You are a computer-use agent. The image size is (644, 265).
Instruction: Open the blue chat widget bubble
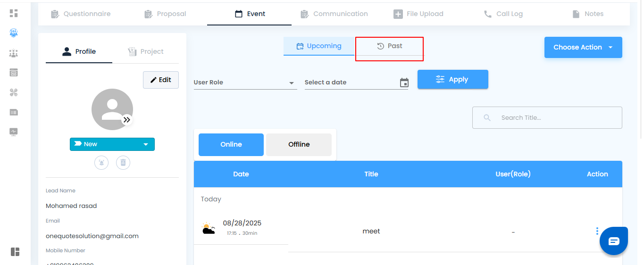(x=613, y=241)
